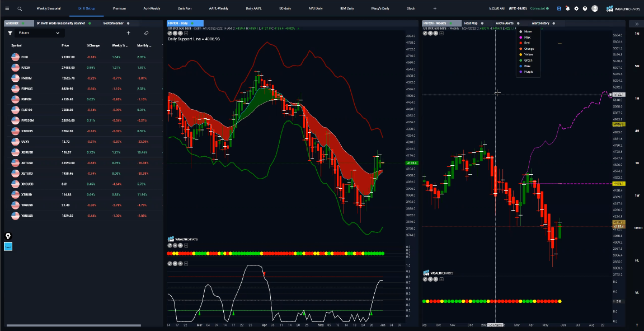Open the notifications bell

click(x=567, y=8)
